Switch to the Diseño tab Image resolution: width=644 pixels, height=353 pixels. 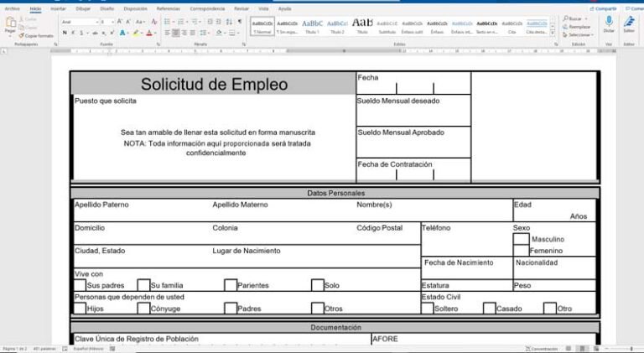pos(107,8)
